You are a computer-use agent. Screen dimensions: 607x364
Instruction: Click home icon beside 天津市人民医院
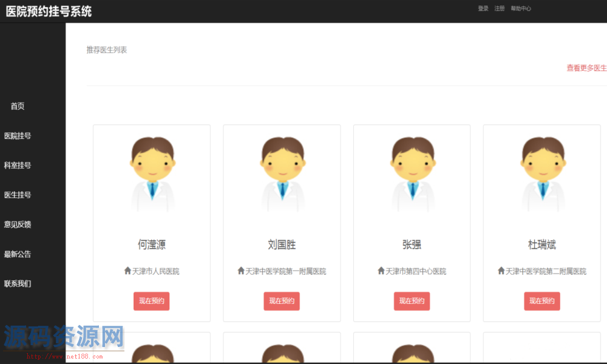127,271
